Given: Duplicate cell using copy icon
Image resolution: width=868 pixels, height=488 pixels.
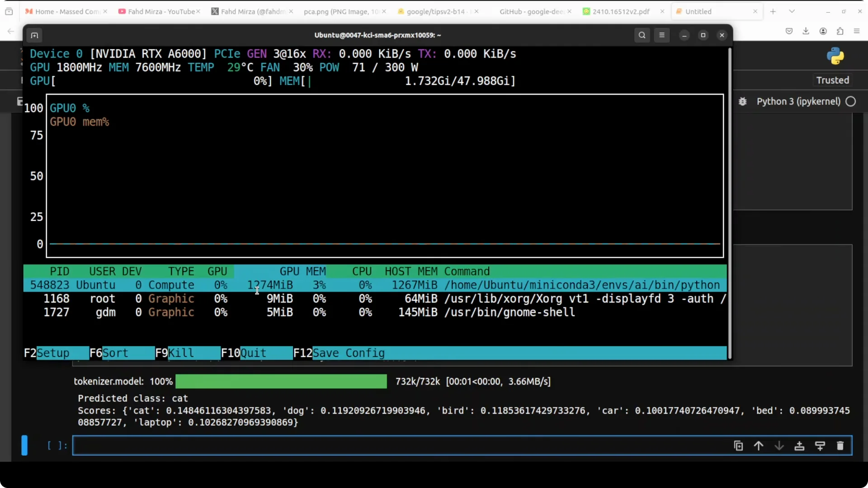Looking at the screenshot, I should [738, 446].
